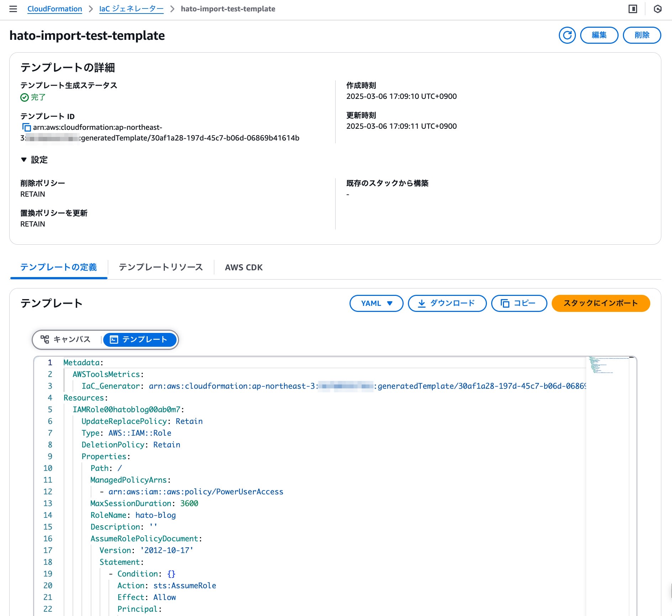Switch to キャンバス view
The width and height of the screenshot is (672, 616).
point(67,340)
